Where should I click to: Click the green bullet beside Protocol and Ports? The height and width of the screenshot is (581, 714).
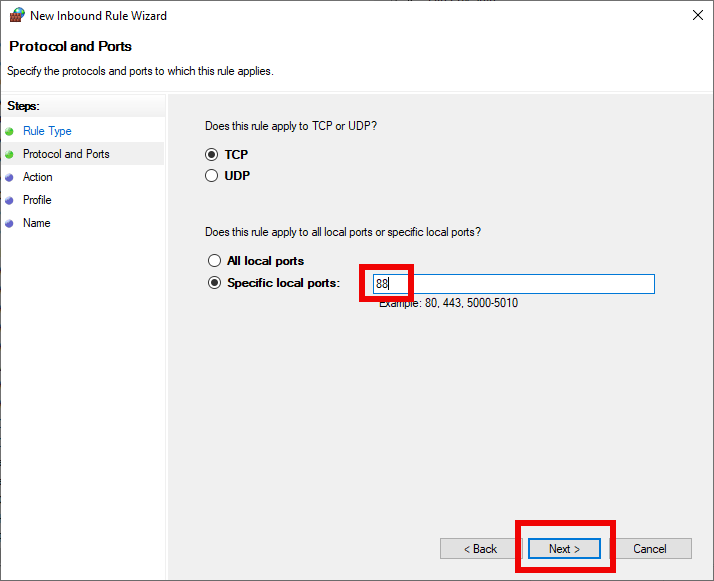tap(9, 155)
